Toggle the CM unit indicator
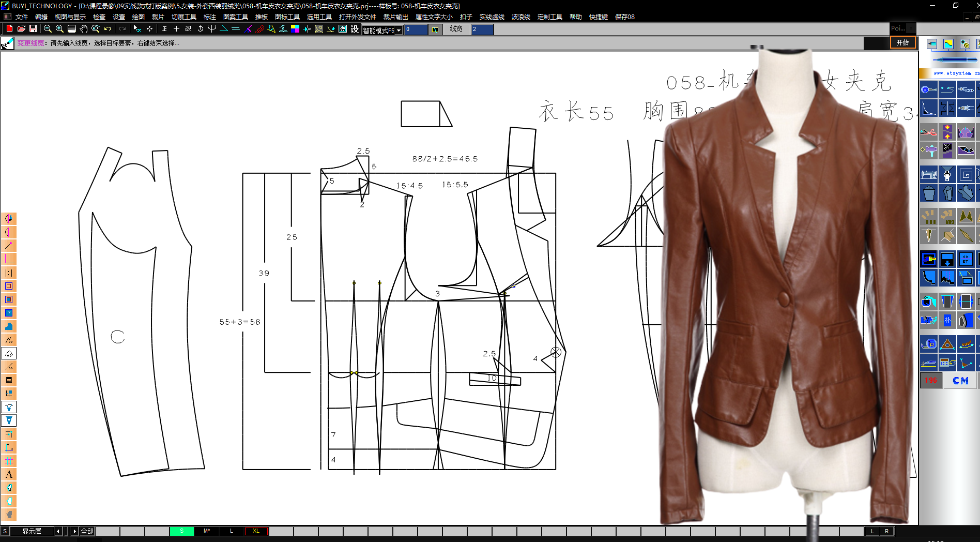The height and width of the screenshot is (542, 980). coord(960,381)
